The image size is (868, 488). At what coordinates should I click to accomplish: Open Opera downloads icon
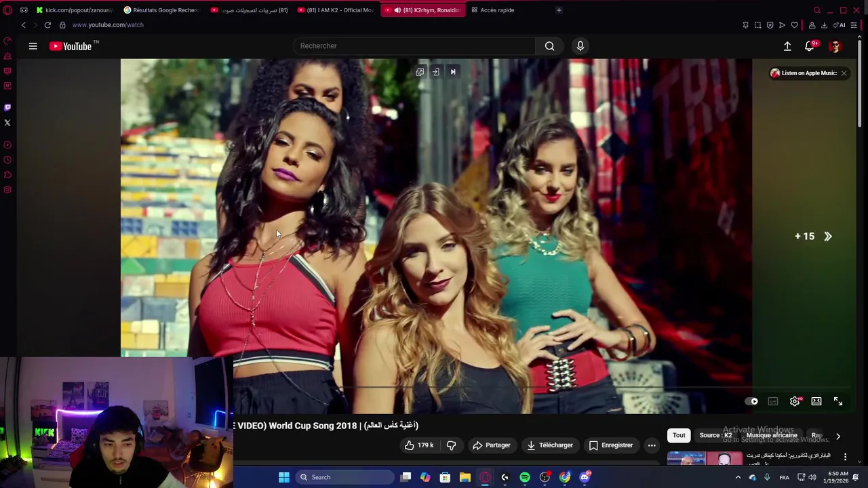[x=824, y=25]
